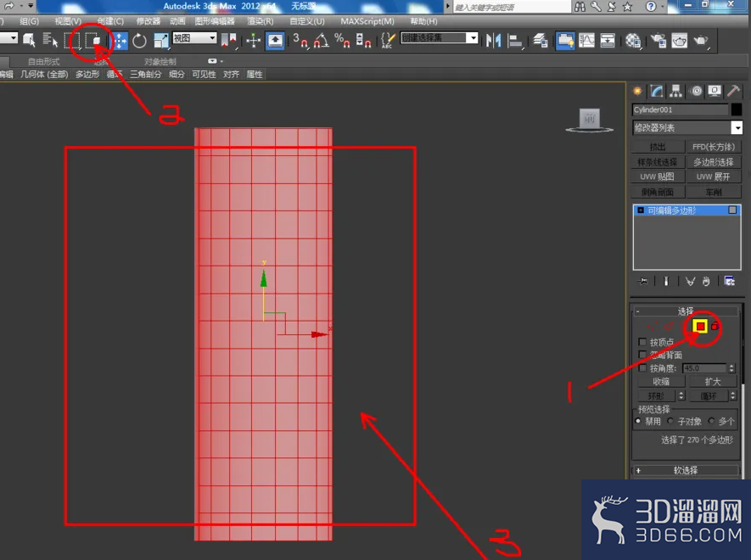Switch to Hierarchy command panel
This screenshot has height=560, width=751.
coord(675,91)
